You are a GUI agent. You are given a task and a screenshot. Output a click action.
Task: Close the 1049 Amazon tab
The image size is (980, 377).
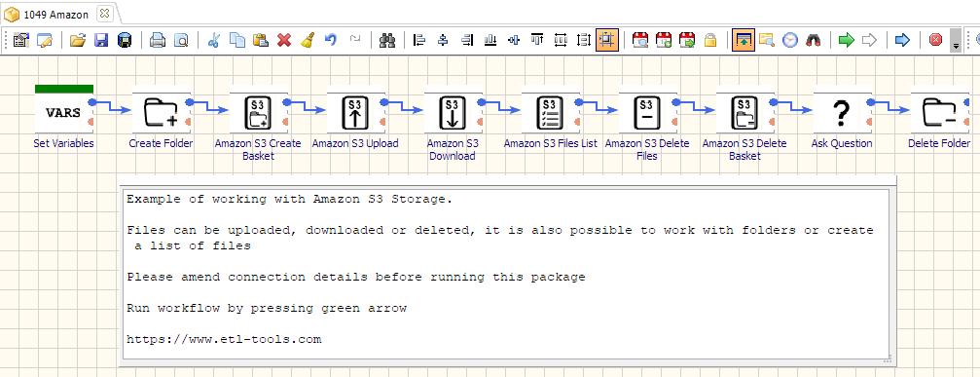point(104,13)
